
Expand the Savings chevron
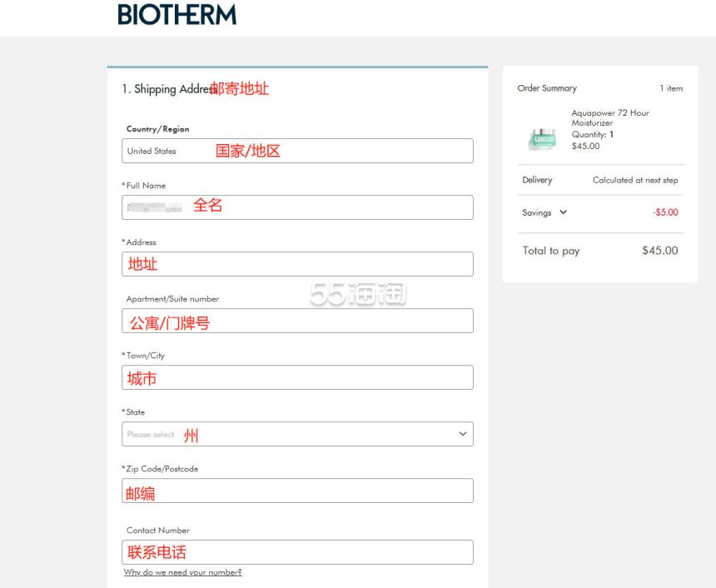[x=564, y=212]
